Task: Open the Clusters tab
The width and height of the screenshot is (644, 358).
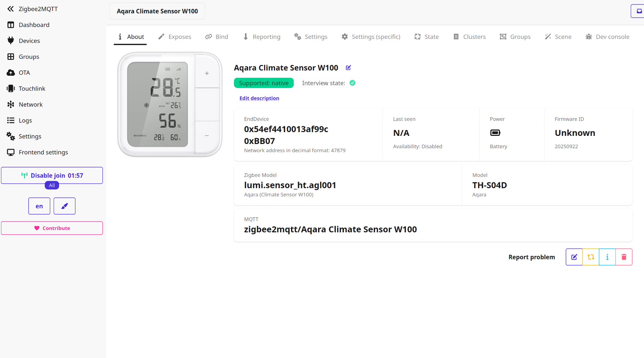Action: (x=470, y=37)
